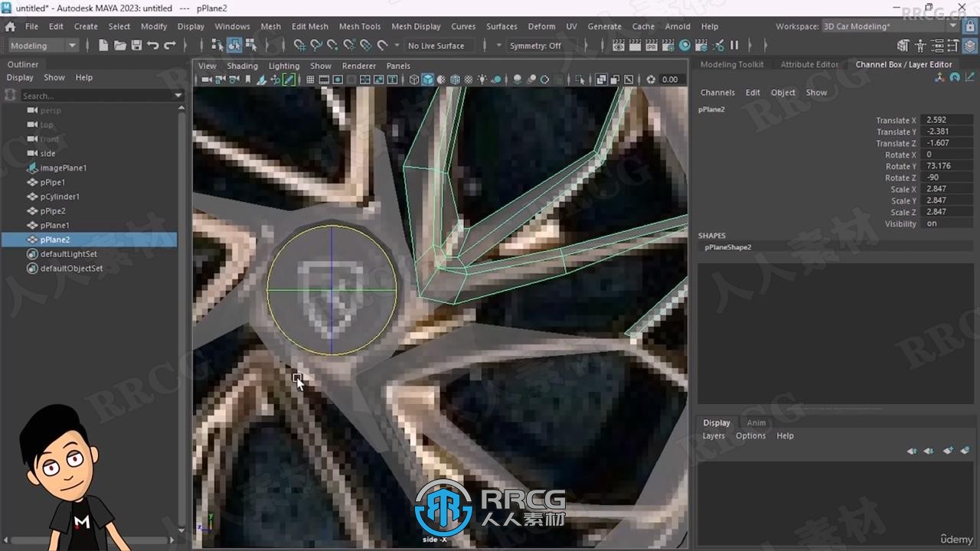Image resolution: width=980 pixels, height=551 pixels.
Task: Toggle the Tool Settings status line icon
Action: [x=953, y=45]
